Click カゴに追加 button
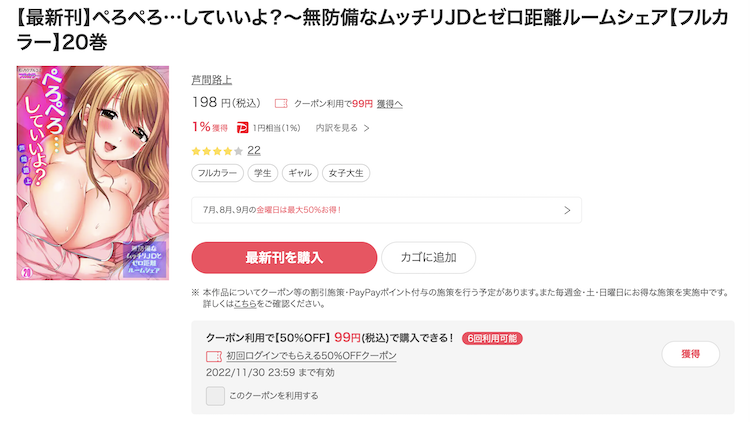 point(428,257)
